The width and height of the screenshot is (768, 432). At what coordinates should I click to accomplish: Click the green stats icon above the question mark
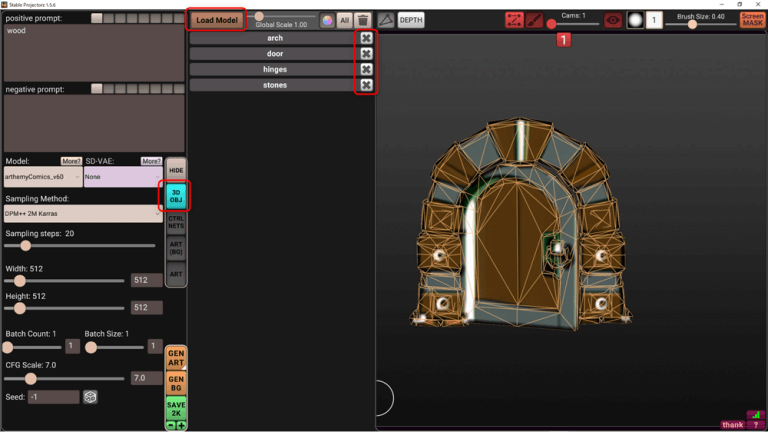[x=756, y=415]
